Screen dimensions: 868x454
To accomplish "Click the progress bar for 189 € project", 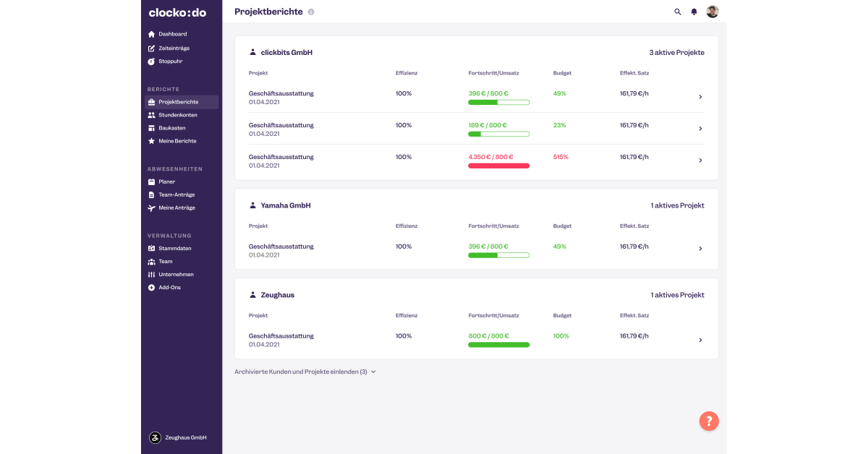I will [499, 134].
